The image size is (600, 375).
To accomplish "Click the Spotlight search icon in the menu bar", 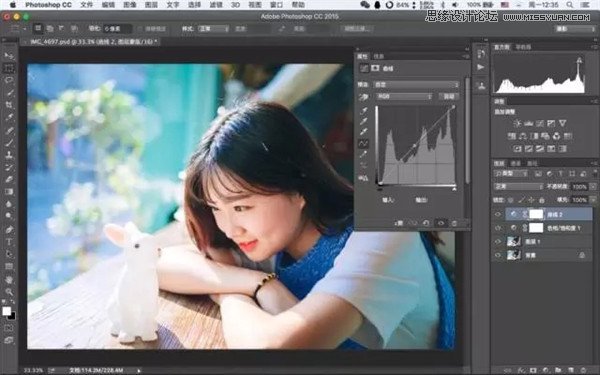I will (x=570, y=5).
